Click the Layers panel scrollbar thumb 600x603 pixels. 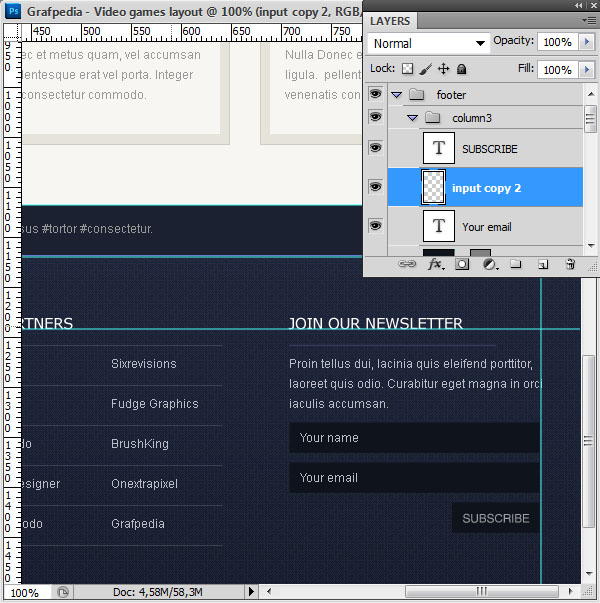click(x=590, y=119)
